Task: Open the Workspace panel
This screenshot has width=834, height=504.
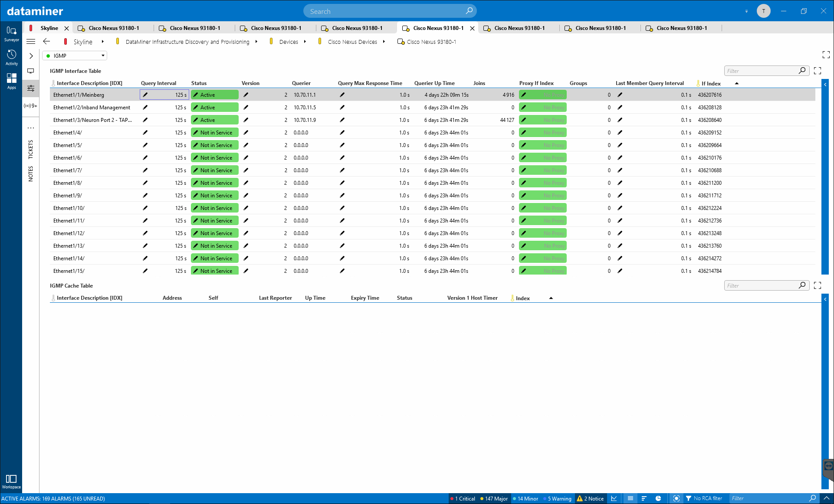Action: coord(11,481)
